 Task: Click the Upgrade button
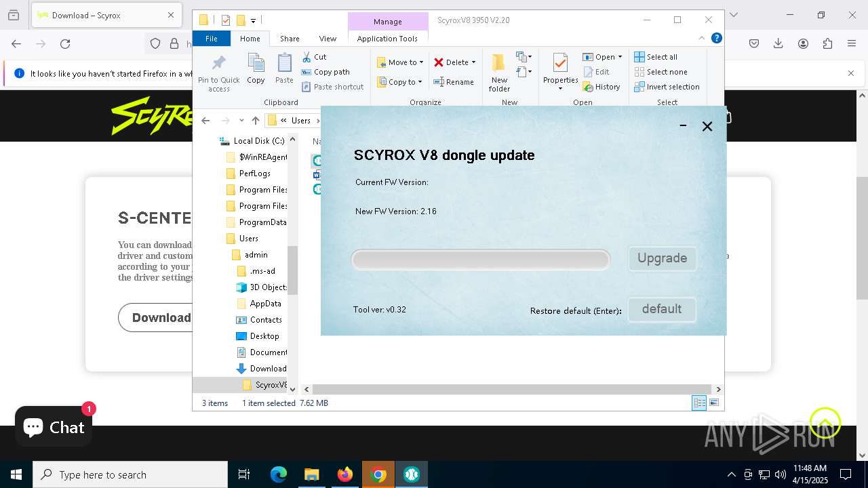(x=662, y=258)
